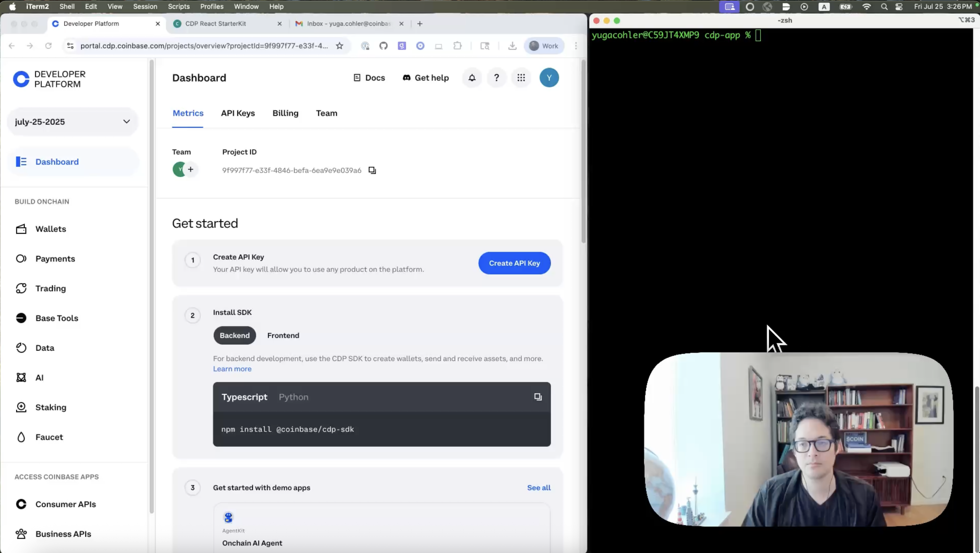
Task: Switch the Install SDK toggle to Frontend
Action: (283, 335)
